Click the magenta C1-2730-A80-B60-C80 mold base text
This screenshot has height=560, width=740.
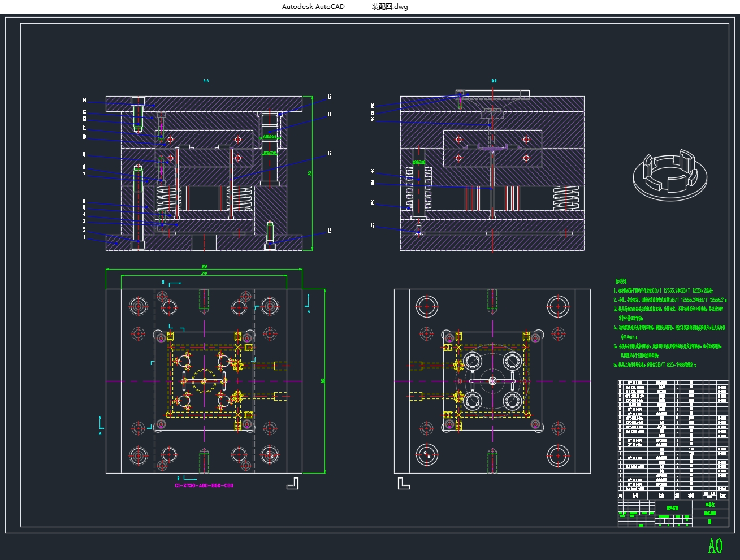click(204, 485)
